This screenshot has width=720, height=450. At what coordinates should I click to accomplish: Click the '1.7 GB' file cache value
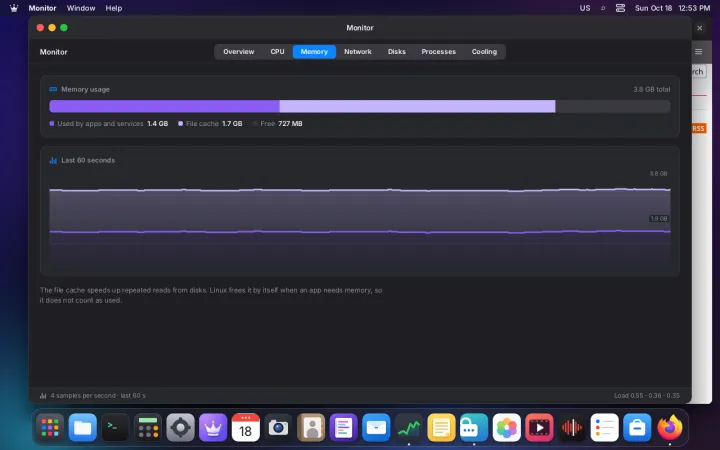232,124
